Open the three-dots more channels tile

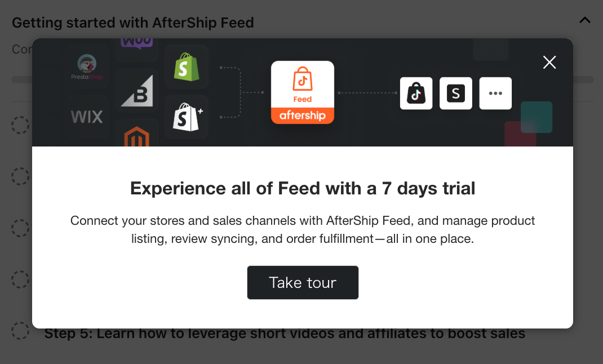[495, 94]
